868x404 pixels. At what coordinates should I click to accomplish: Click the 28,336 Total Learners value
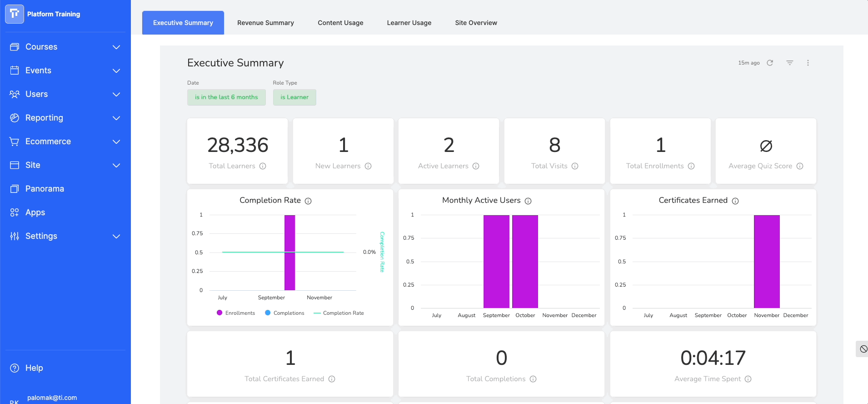[238, 145]
